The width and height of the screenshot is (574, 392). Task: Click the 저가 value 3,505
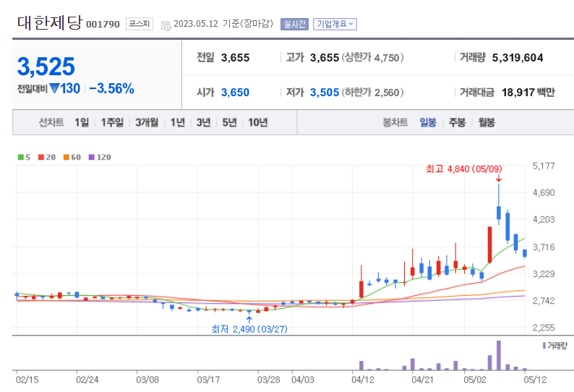pos(325,93)
